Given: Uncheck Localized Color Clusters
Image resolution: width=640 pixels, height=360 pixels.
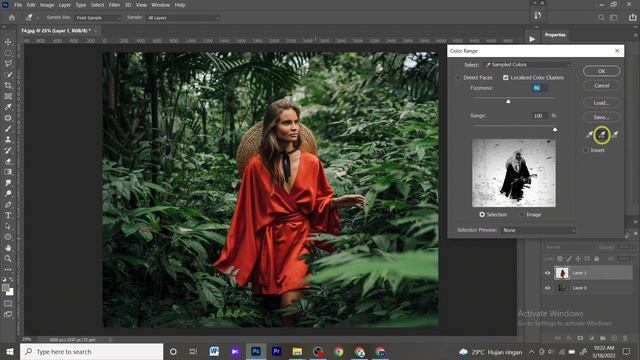Looking at the screenshot, I should [x=506, y=78].
